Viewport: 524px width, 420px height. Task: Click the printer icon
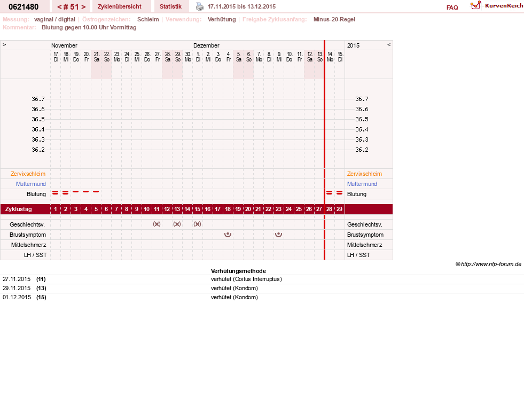click(x=200, y=6)
